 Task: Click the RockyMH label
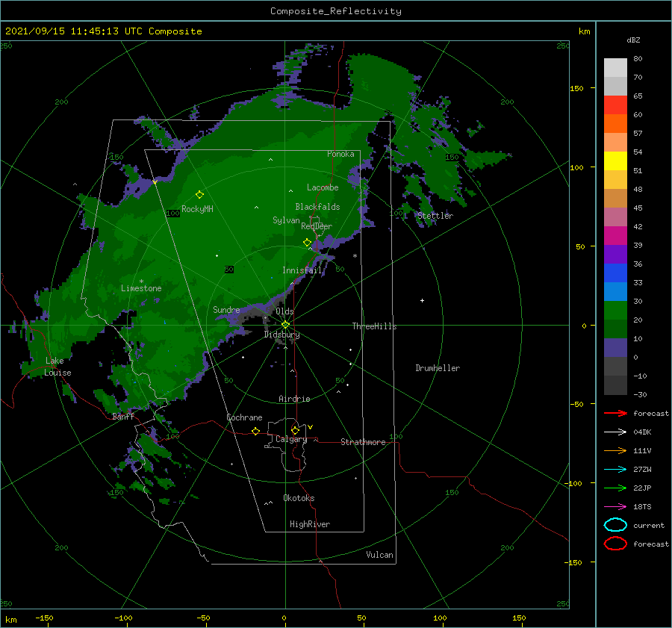coord(197,209)
